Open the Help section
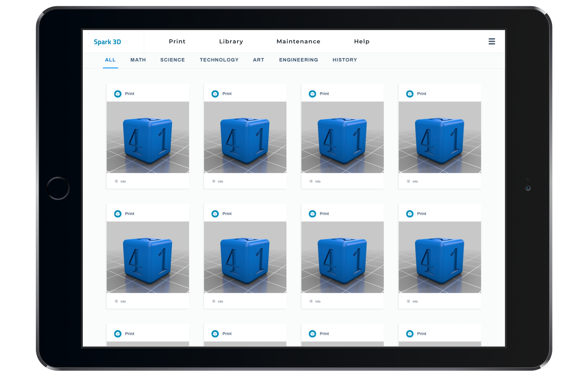 pyautogui.click(x=362, y=41)
